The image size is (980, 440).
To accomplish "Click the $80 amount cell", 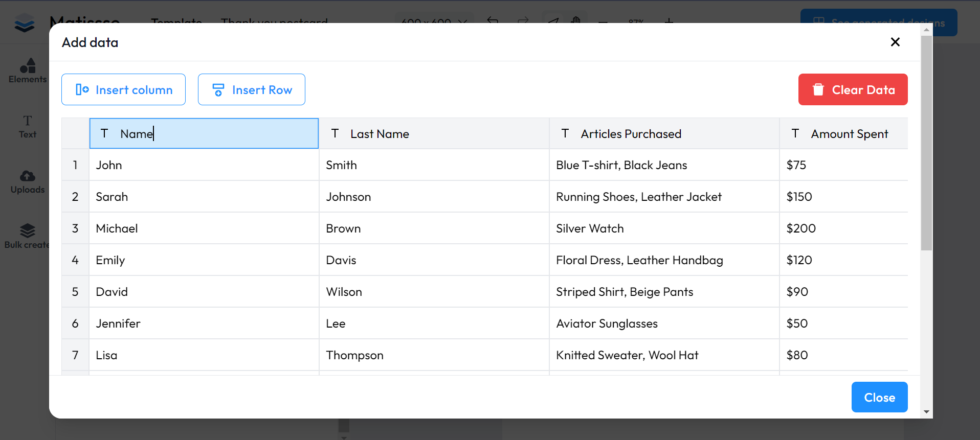I will click(844, 355).
